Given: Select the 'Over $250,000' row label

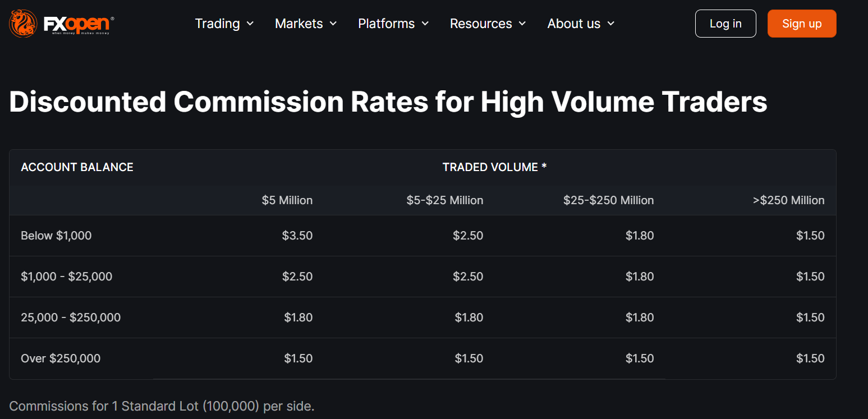Looking at the screenshot, I should pyautogui.click(x=61, y=358).
